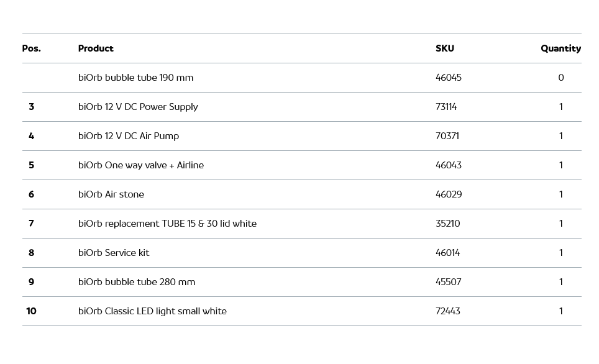The height and width of the screenshot is (364, 599).
Task: Open biOrb bubble tube 280 mm product
Action: point(137,282)
